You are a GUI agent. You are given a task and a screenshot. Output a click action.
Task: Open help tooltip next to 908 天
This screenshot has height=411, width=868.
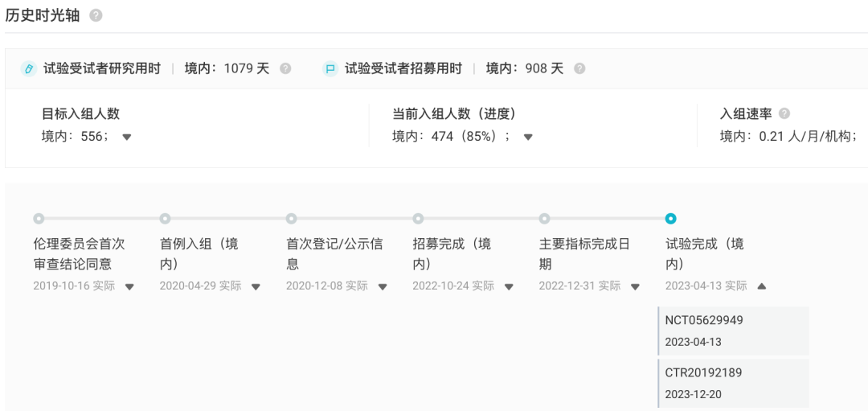click(579, 68)
